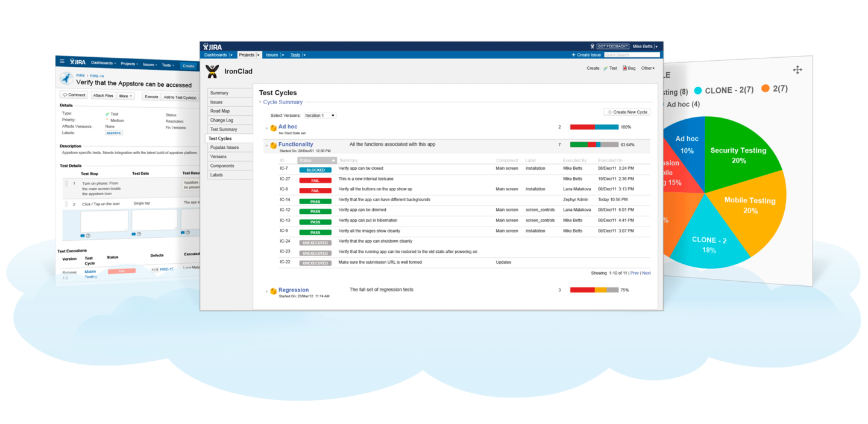Viewport: 868px width, 424px height.
Task: Click the BLOCKED status of IC-7
Action: coord(315,170)
